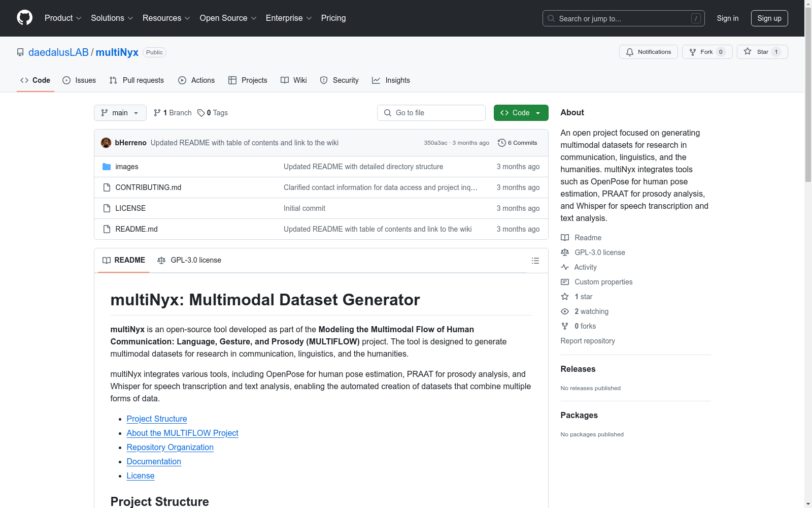
Task: Open About the MULTIFLOW Project link
Action: pos(183,433)
